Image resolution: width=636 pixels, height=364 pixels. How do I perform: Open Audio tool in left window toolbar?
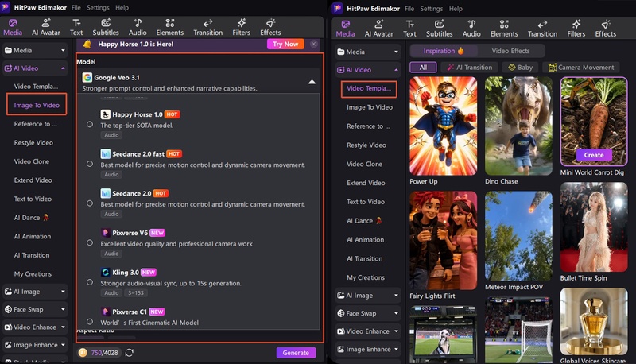pyautogui.click(x=138, y=27)
